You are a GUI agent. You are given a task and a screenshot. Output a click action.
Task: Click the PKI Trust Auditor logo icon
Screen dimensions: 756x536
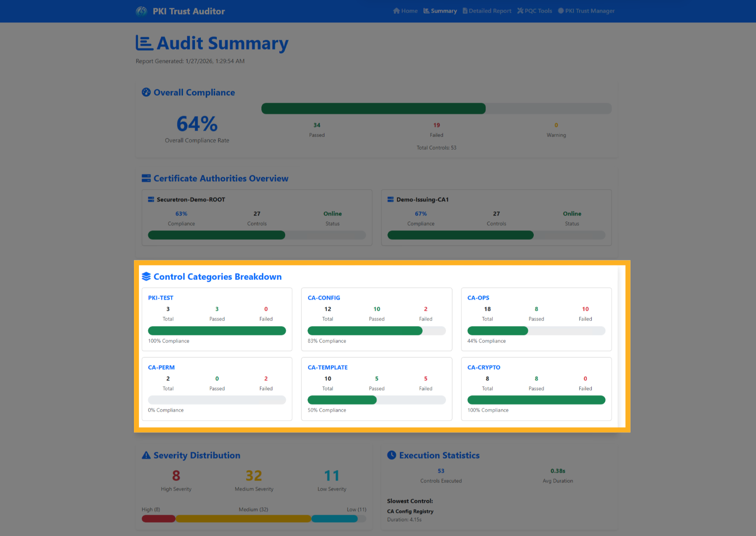141,11
